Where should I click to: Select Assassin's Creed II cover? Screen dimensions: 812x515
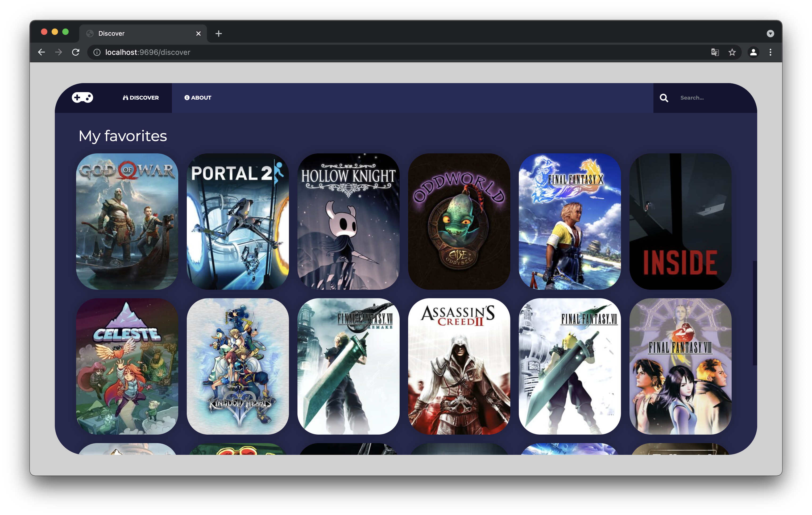click(x=459, y=366)
